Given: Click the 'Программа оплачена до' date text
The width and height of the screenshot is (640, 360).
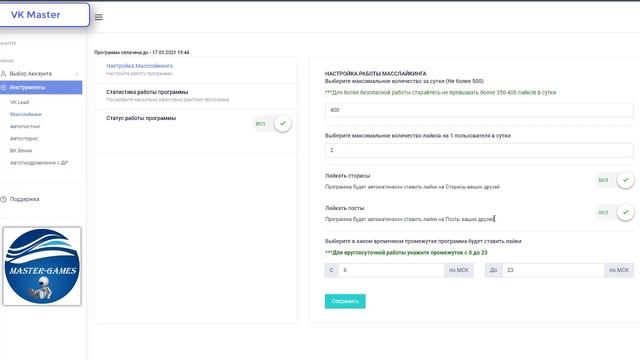Looking at the screenshot, I should coord(142,53).
